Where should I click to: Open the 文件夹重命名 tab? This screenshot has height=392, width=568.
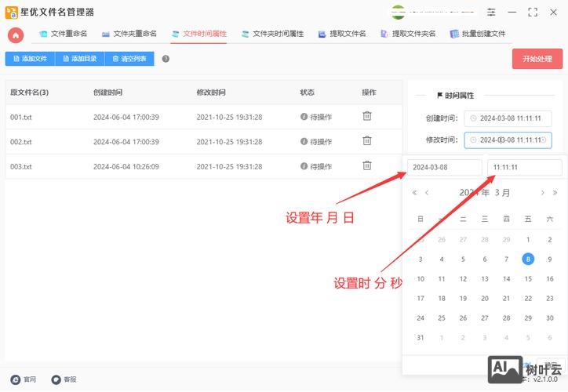[129, 34]
